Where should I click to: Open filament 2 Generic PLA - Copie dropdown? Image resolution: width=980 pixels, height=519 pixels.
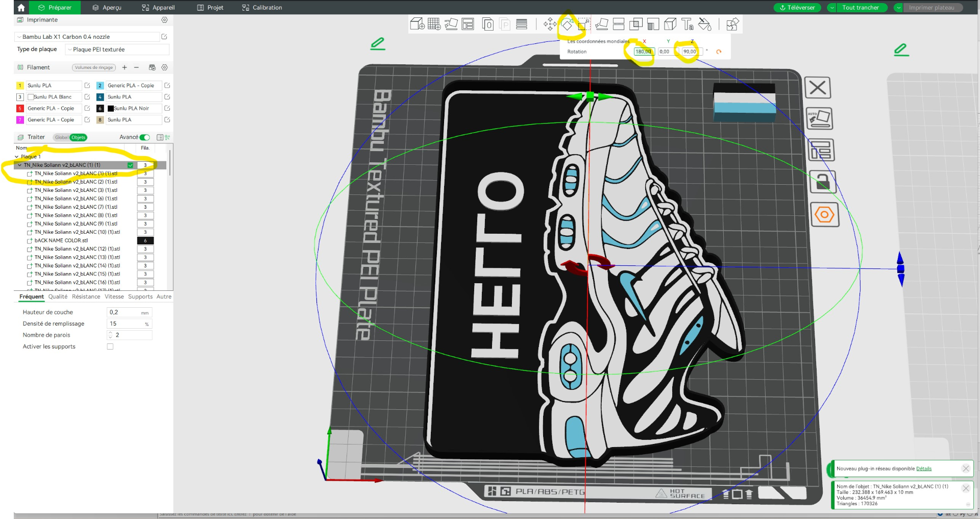coord(134,86)
